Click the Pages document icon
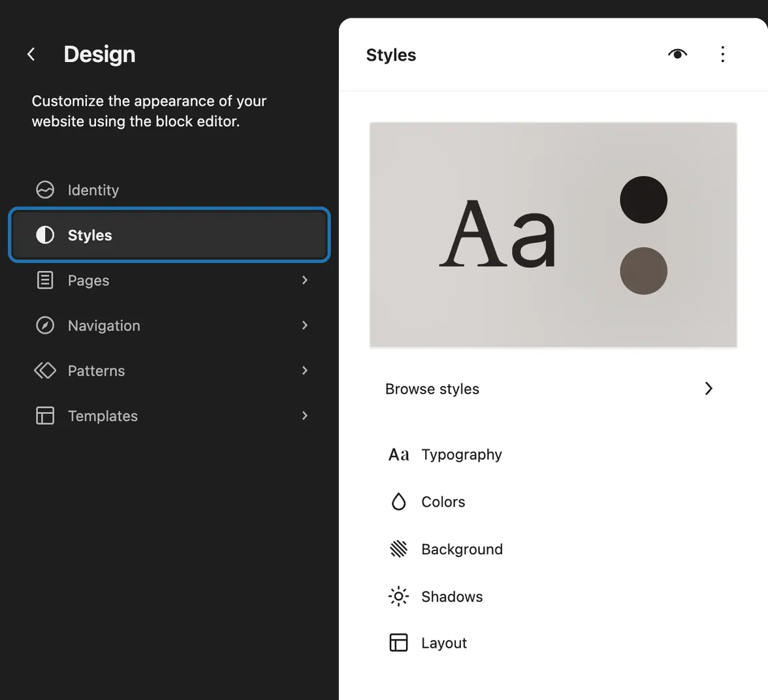 tap(45, 280)
